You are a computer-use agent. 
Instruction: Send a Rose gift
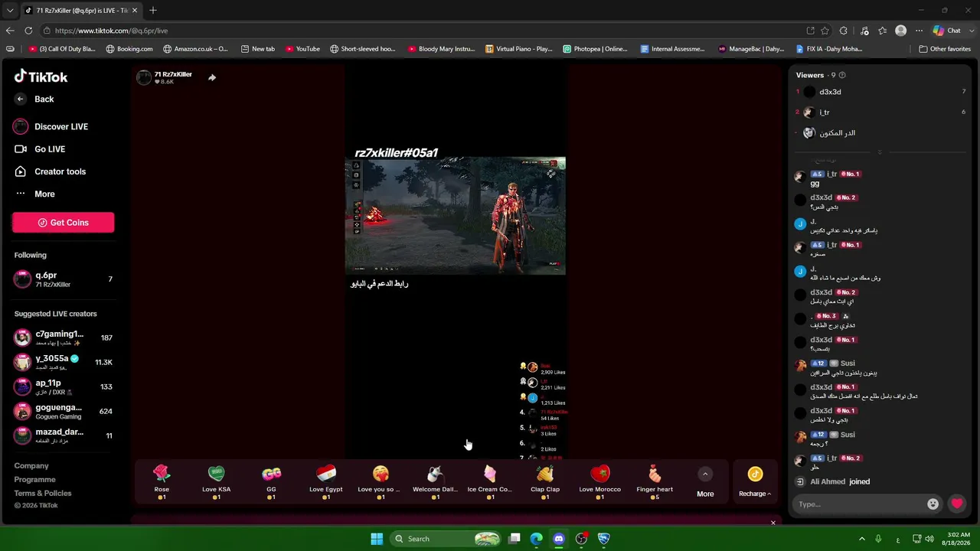(x=162, y=482)
